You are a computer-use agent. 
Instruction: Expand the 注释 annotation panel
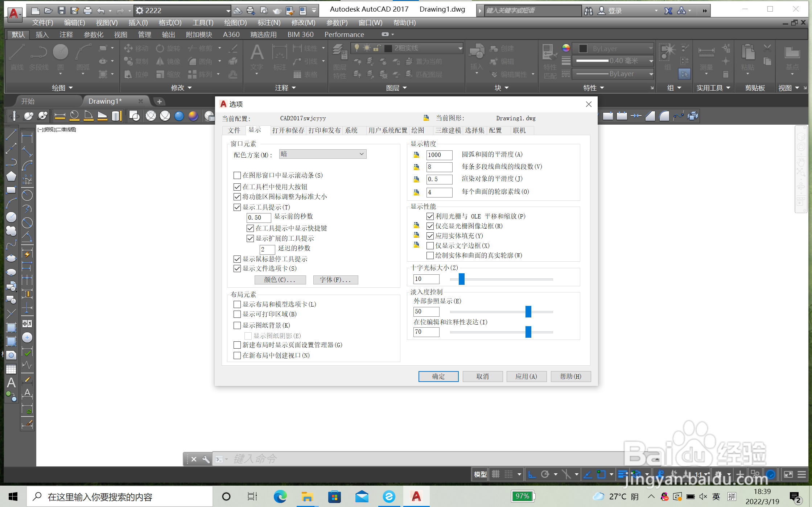pyautogui.click(x=285, y=88)
